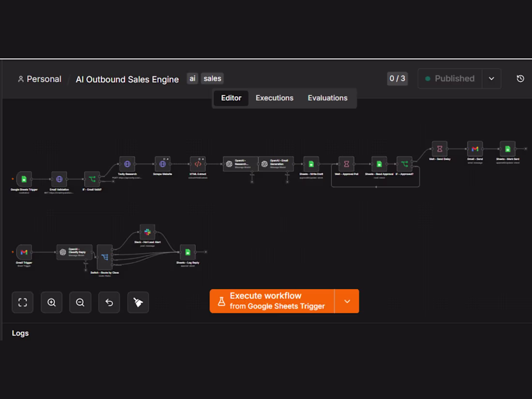Click the 'sales' workflow tag

pyautogui.click(x=212, y=79)
